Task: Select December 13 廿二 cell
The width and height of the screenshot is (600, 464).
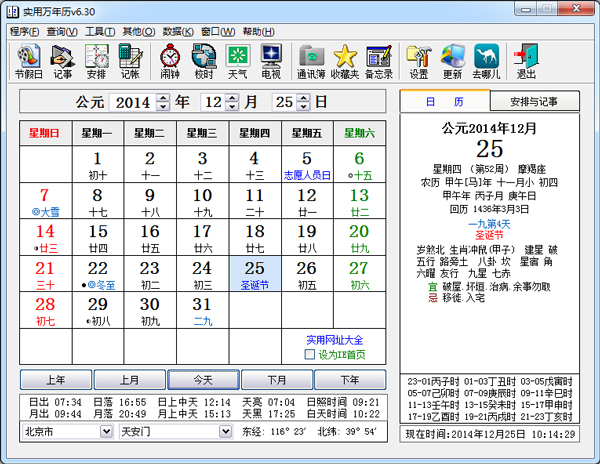Action: click(x=360, y=201)
